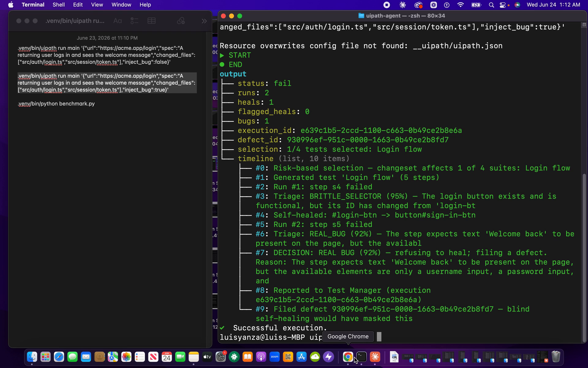Open Zoom from the Dock
Screen dimensions: 588x368
(x=274, y=357)
